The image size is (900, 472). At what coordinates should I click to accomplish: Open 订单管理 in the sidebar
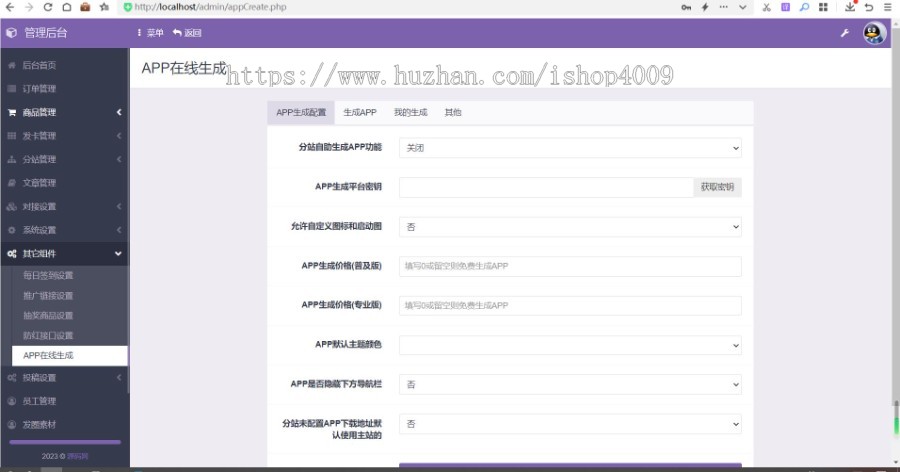pyautogui.click(x=64, y=88)
